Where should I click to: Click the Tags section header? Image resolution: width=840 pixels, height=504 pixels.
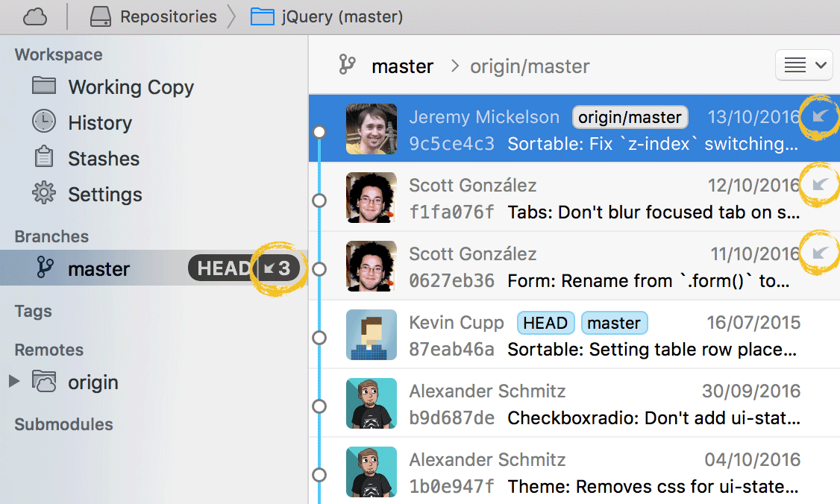tap(33, 311)
